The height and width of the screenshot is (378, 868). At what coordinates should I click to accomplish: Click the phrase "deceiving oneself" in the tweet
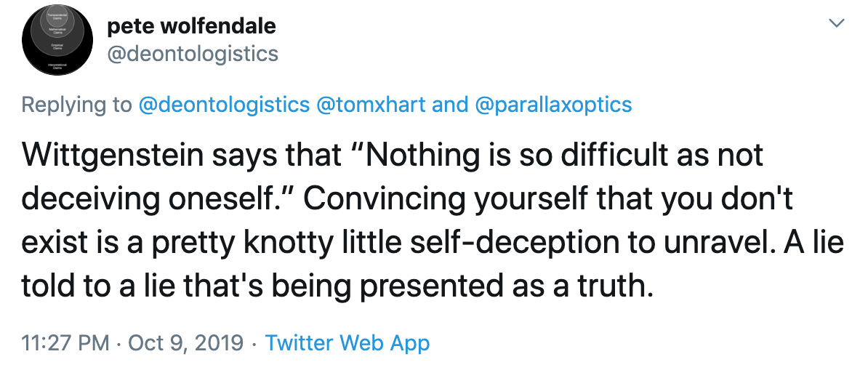tap(142, 199)
